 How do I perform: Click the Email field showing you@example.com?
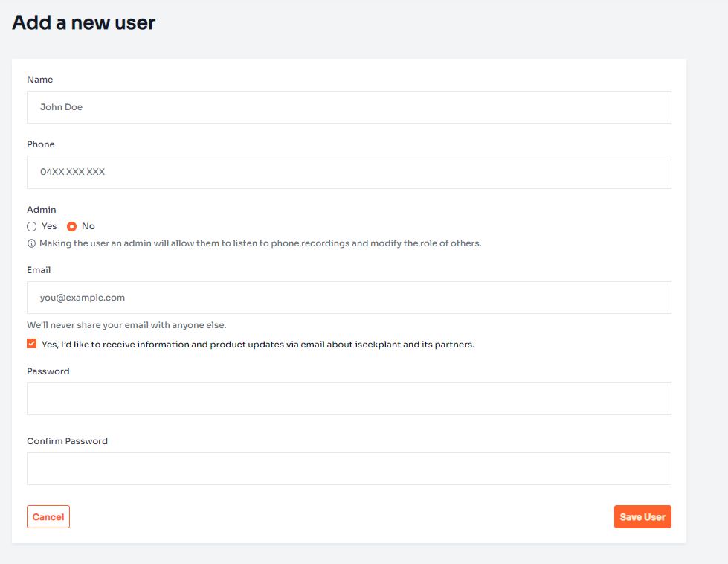coord(349,298)
